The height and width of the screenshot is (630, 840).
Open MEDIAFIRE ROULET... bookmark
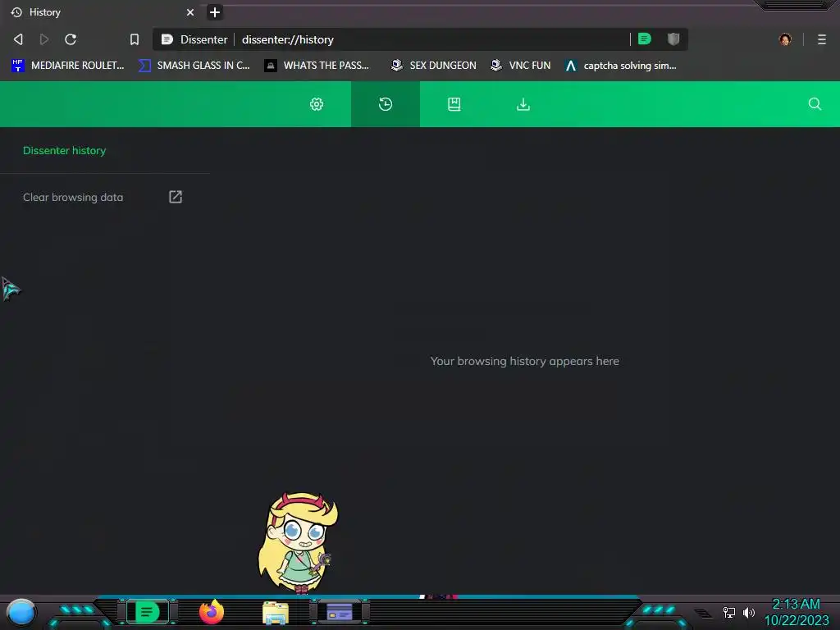coord(67,66)
